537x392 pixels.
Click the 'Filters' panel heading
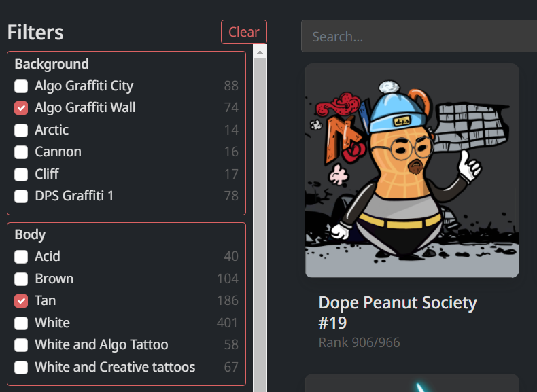click(35, 32)
